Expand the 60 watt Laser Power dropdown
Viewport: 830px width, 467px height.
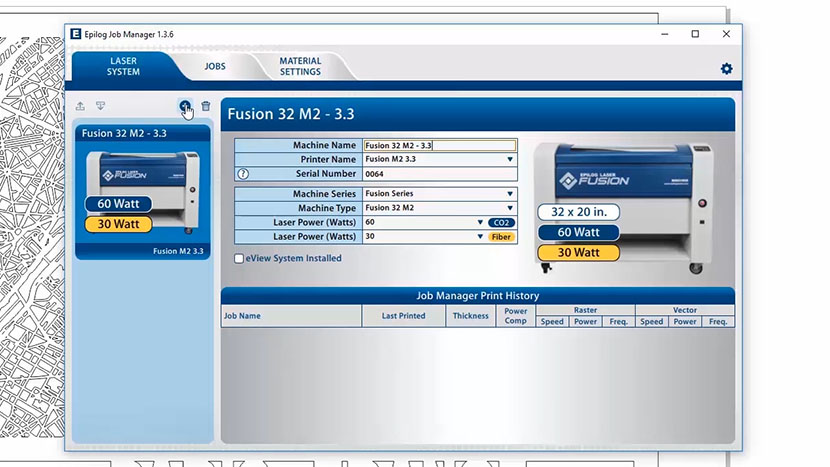(480, 222)
